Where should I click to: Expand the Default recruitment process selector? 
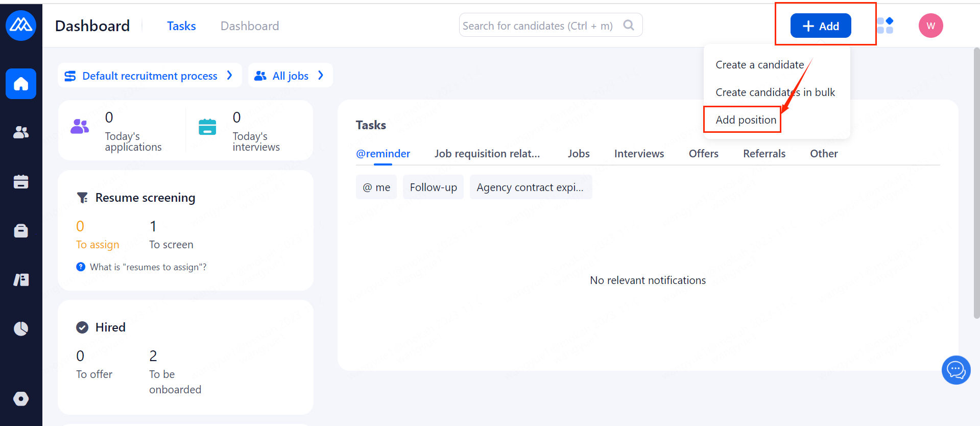[x=149, y=76]
